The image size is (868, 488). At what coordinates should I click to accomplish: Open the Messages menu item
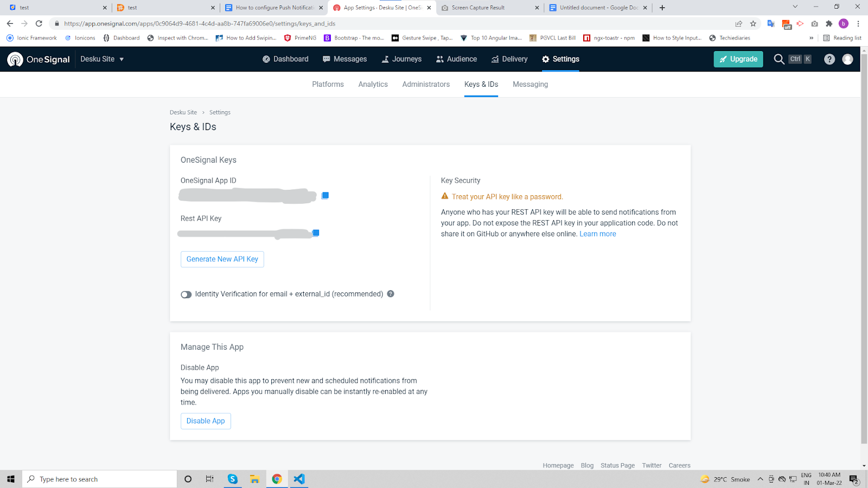pyautogui.click(x=344, y=59)
